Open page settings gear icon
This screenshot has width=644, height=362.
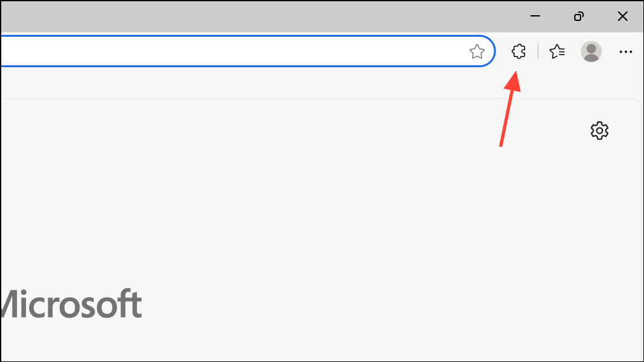coord(599,131)
